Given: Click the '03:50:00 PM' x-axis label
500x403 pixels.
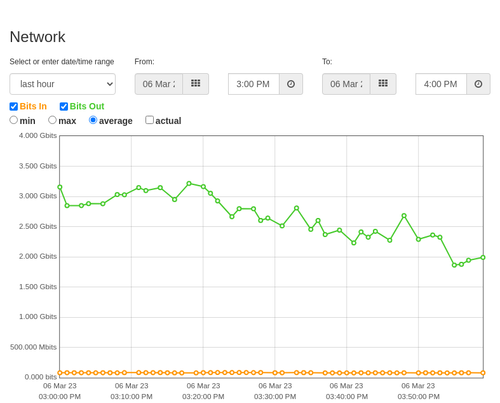Looking at the screenshot, I should tap(418, 397).
